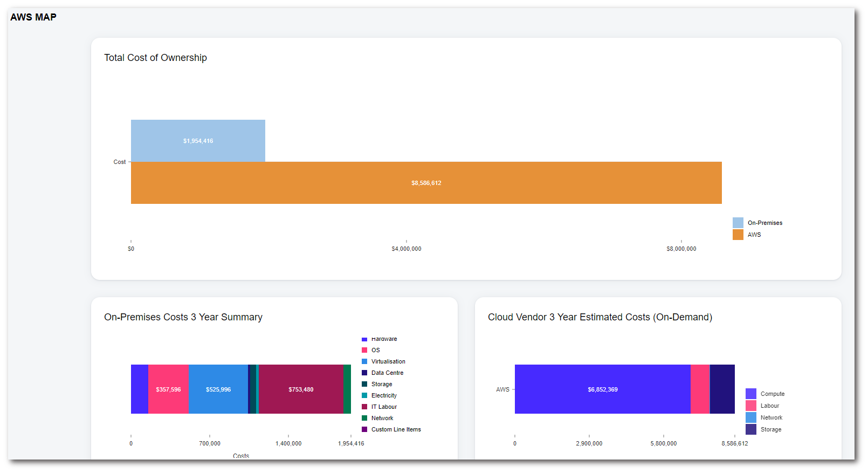Click the Compute legend swatch
Viewport: 868px width, 473px height.
pos(750,394)
